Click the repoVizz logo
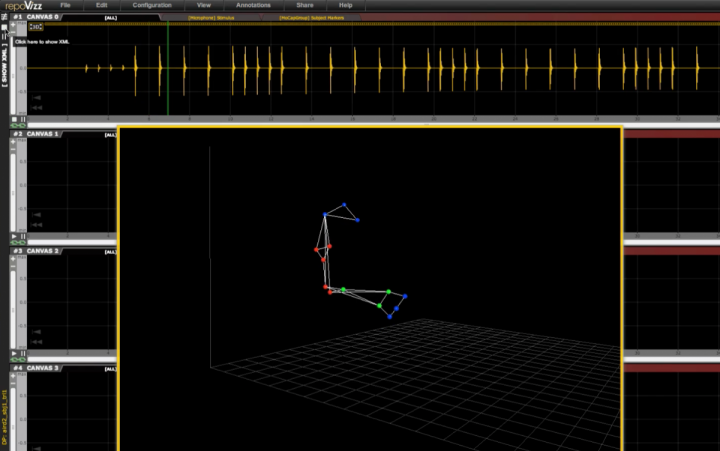The image size is (720, 451). pyautogui.click(x=23, y=6)
